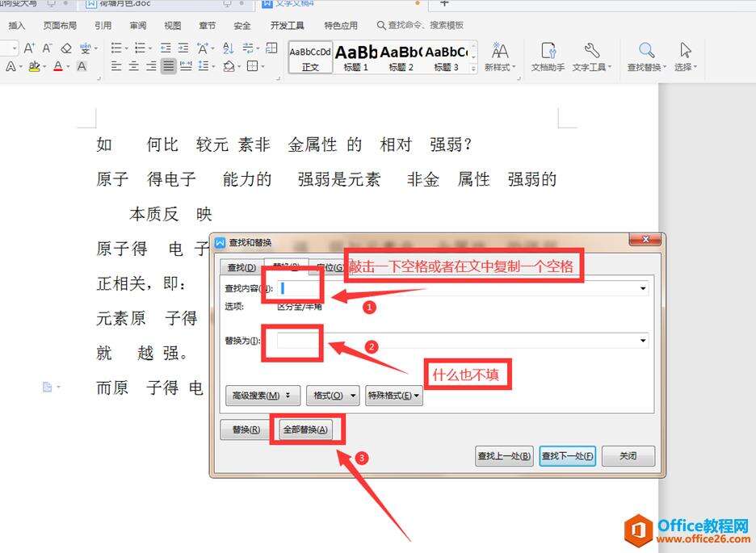Click the clear formatting eraser icon
756x553 pixels.
pos(66,48)
